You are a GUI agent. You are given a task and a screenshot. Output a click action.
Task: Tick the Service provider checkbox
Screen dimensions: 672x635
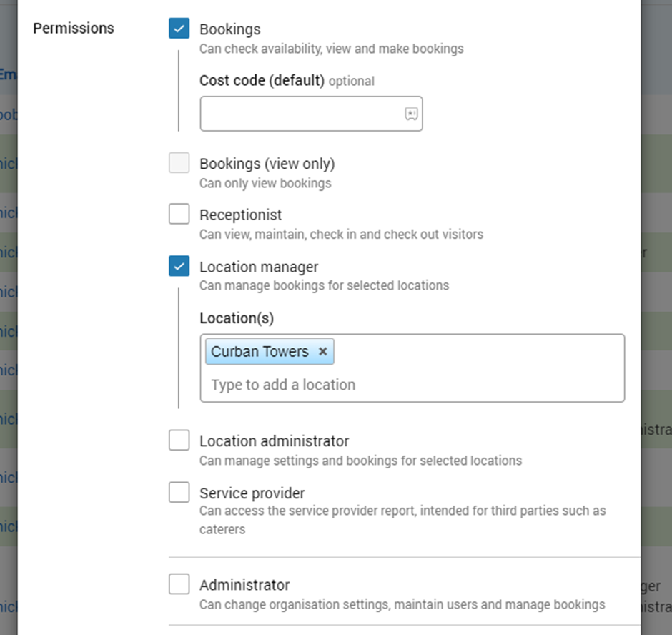pyautogui.click(x=179, y=493)
